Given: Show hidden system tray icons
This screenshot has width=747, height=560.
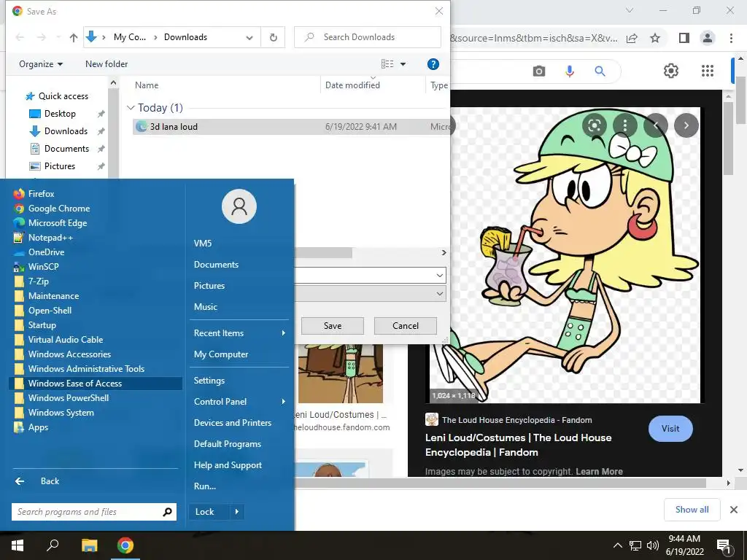Looking at the screenshot, I should pyautogui.click(x=617, y=545).
